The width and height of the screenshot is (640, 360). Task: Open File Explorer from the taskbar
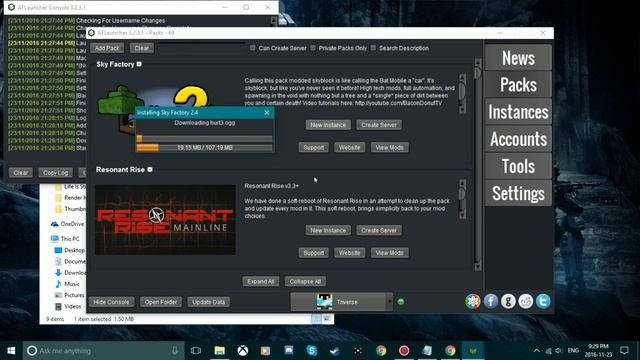tap(220, 351)
